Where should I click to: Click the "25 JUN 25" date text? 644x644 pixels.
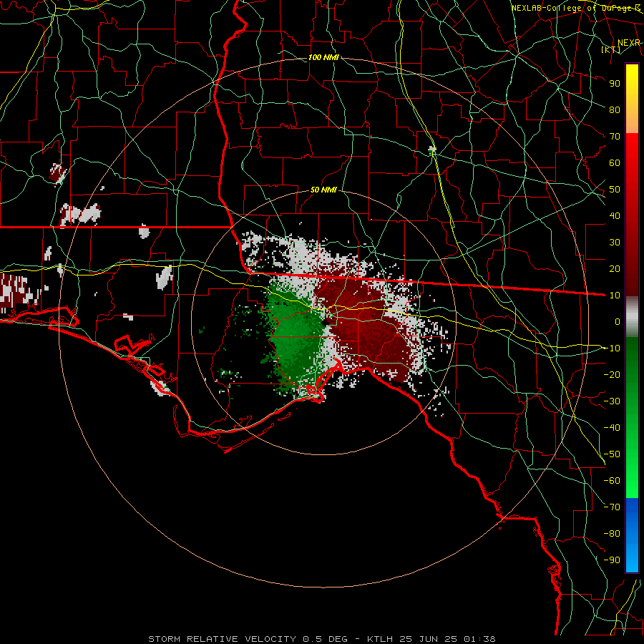click(429, 639)
